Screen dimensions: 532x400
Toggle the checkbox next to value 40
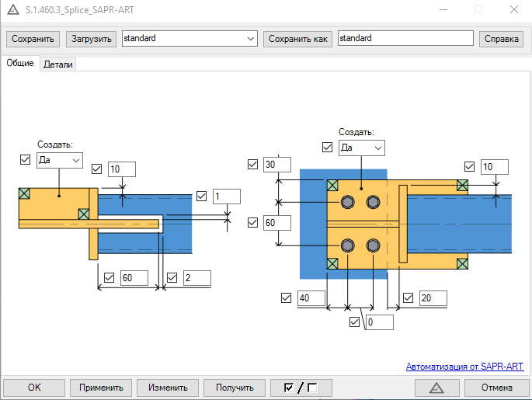coord(286,298)
